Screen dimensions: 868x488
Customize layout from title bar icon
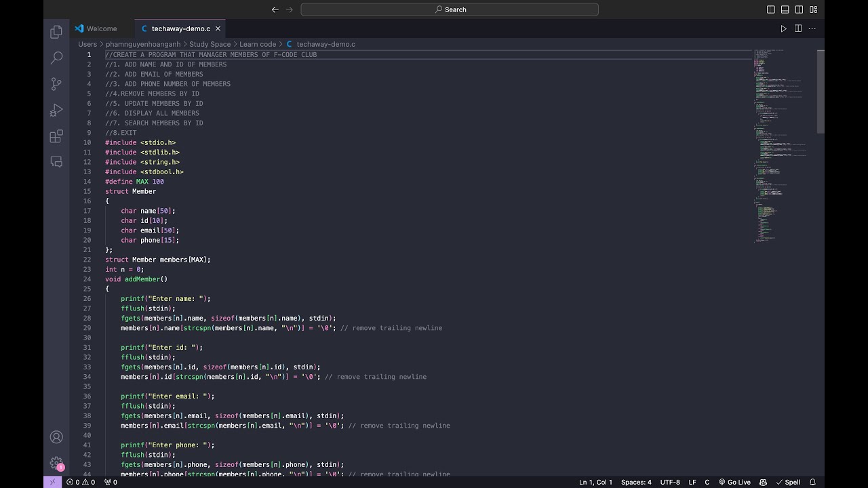tap(813, 9)
